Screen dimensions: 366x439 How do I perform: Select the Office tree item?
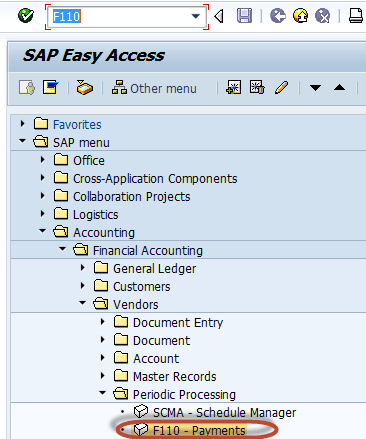tap(89, 161)
